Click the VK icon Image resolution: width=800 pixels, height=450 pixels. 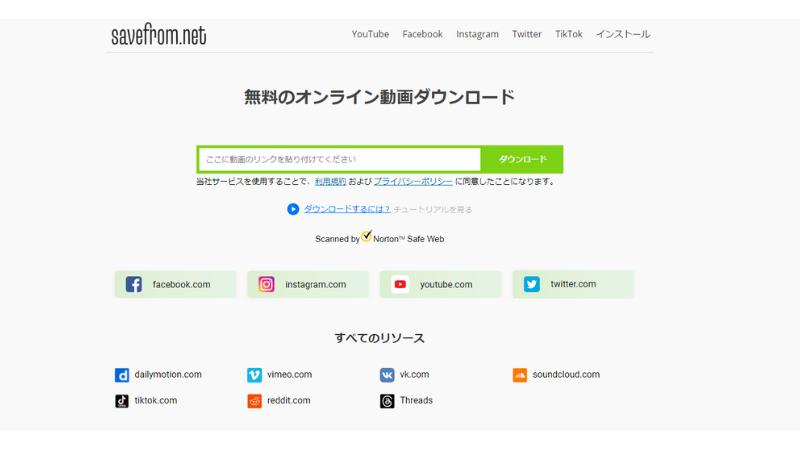point(387,375)
